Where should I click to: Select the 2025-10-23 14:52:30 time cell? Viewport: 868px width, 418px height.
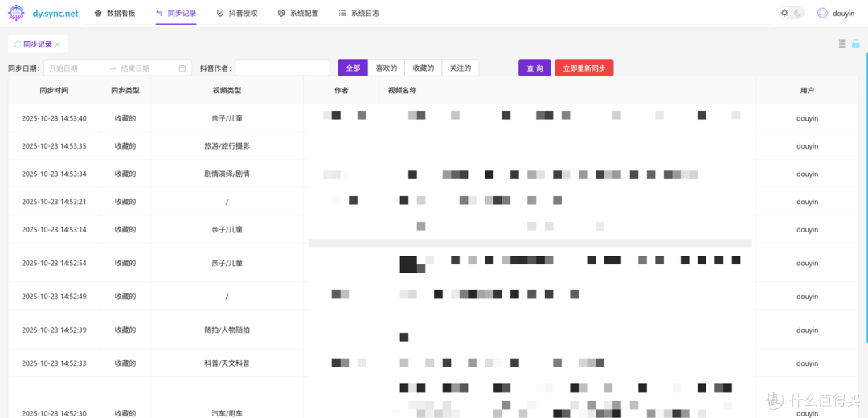point(54,413)
